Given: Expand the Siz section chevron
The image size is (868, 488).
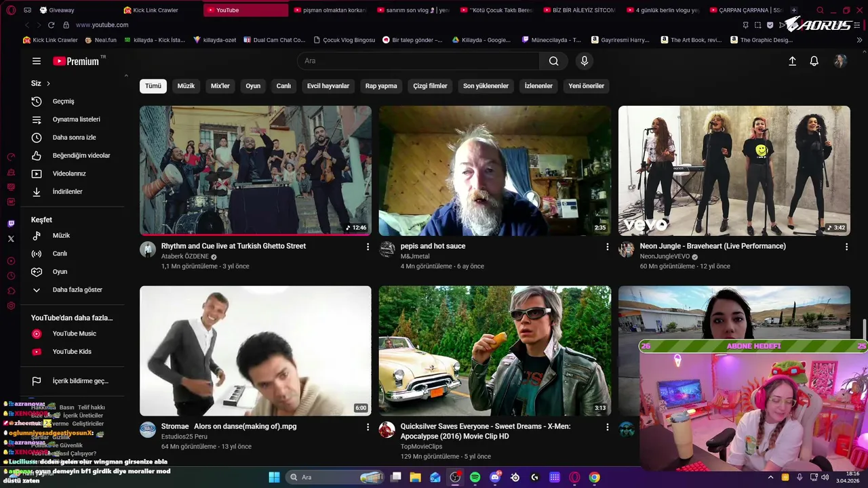Looking at the screenshot, I should 48,83.
